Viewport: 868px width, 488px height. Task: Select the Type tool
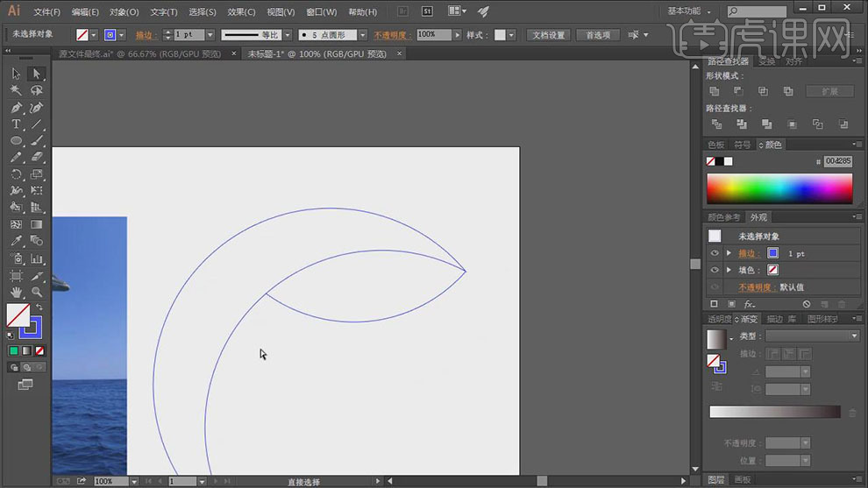16,124
